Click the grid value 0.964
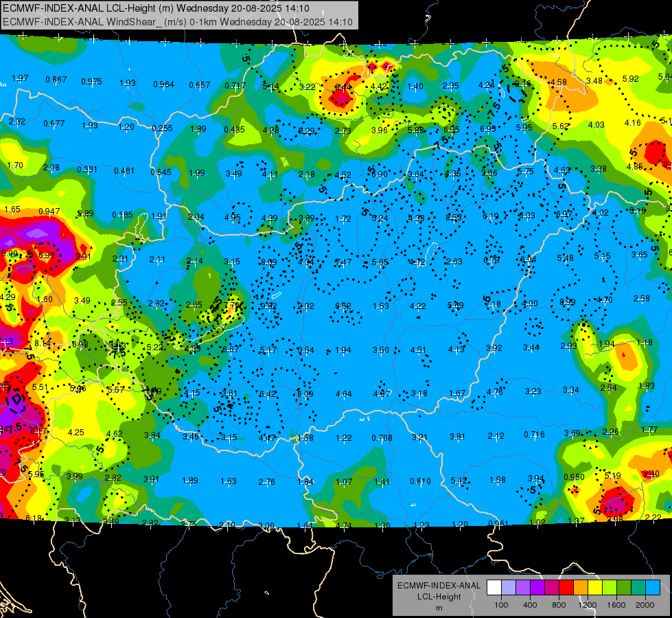This screenshot has height=618, width=672. (x=164, y=84)
